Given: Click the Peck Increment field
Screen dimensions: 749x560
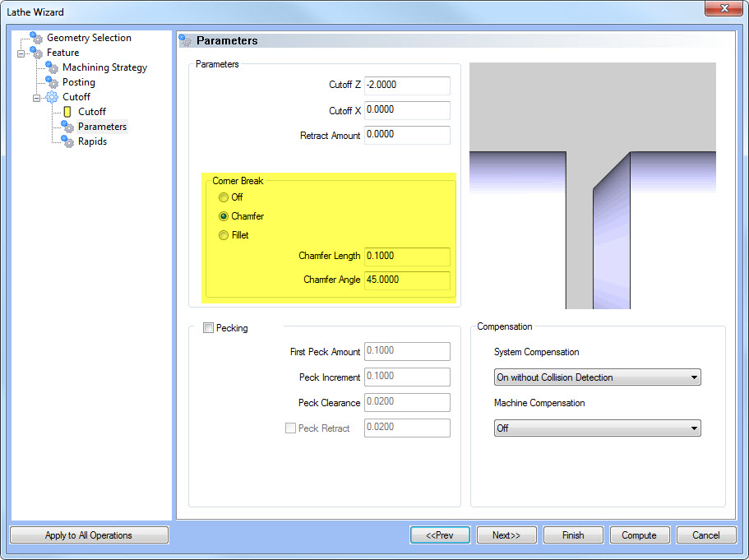Looking at the screenshot, I should pyautogui.click(x=407, y=377).
